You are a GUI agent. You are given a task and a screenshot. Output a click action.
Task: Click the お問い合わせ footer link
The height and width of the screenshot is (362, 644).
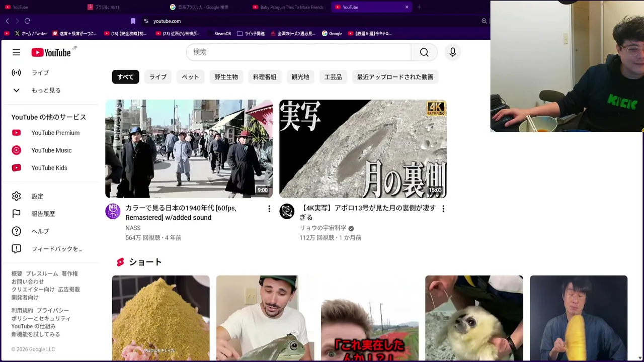[x=28, y=282]
